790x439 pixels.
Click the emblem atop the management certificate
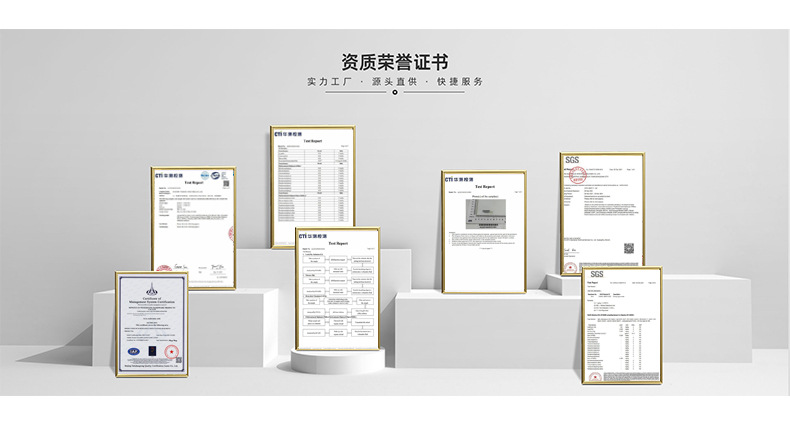(x=152, y=289)
